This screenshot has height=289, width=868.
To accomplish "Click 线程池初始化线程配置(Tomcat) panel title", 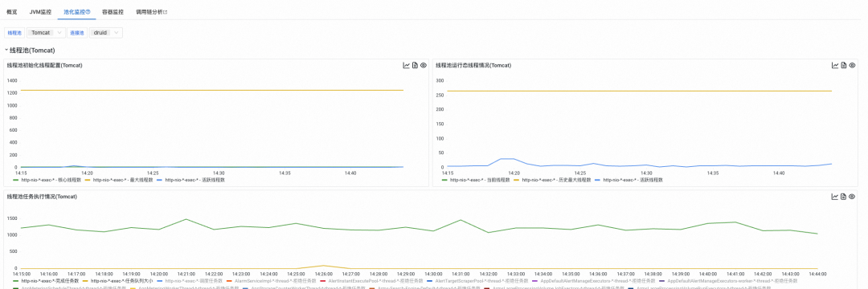I will click(x=44, y=65).
